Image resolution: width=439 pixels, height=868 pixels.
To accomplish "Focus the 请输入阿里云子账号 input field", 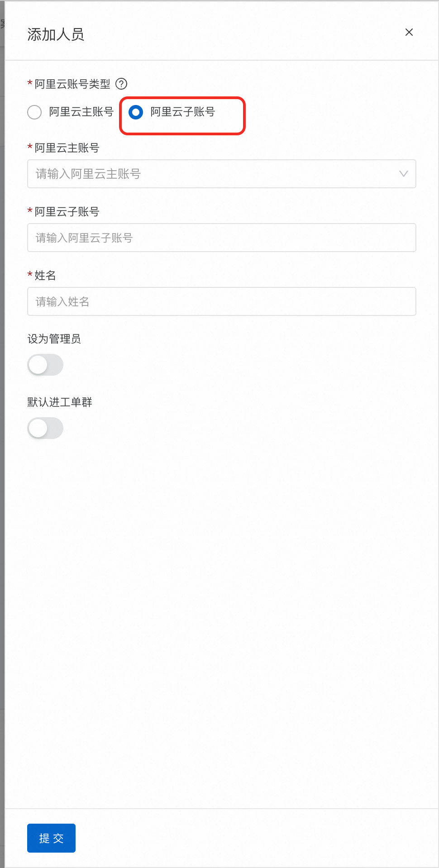I will (x=221, y=238).
